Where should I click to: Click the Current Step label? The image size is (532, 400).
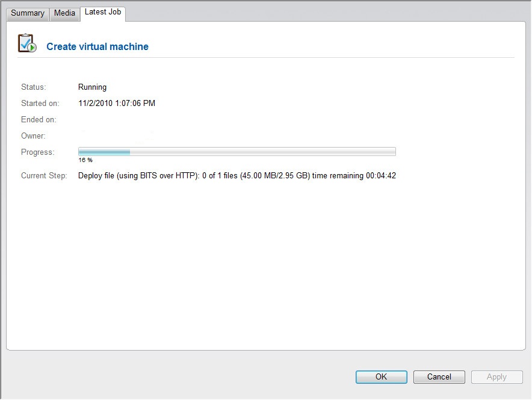point(44,176)
